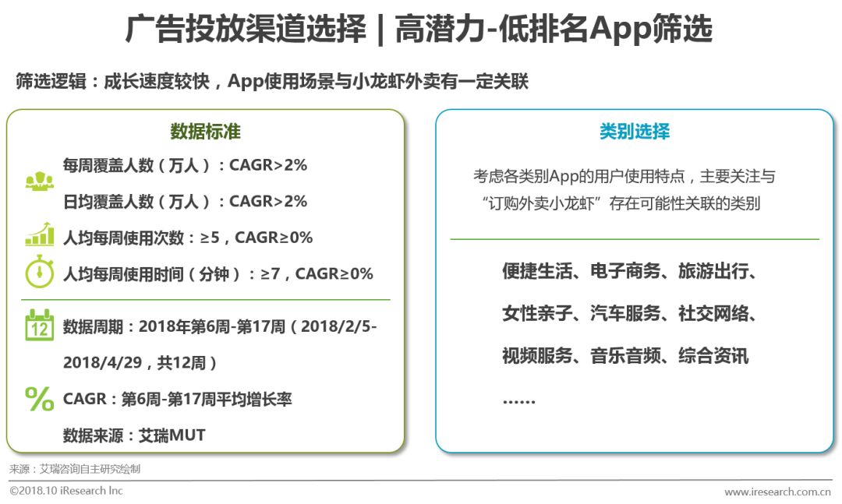Viewport: 842px width, 504px height.
Task: Click the ©2018.10 iResearch Inc footer
Action: coord(66,491)
